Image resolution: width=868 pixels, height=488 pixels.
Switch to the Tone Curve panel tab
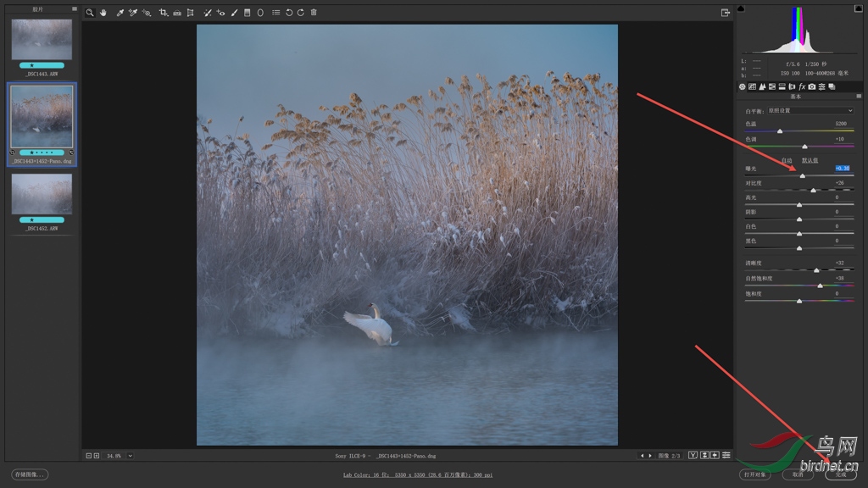click(x=752, y=86)
